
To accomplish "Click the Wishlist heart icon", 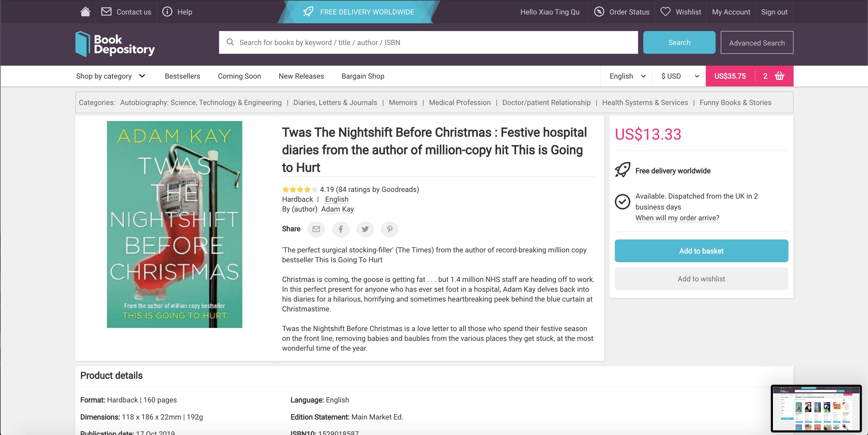I will coord(665,12).
